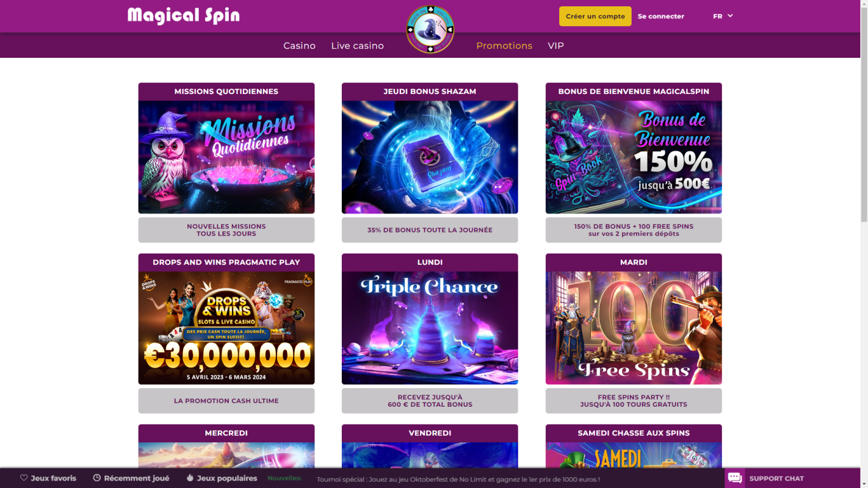
Task: Click the La promotion cash ultime button
Action: click(x=226, y=401)
